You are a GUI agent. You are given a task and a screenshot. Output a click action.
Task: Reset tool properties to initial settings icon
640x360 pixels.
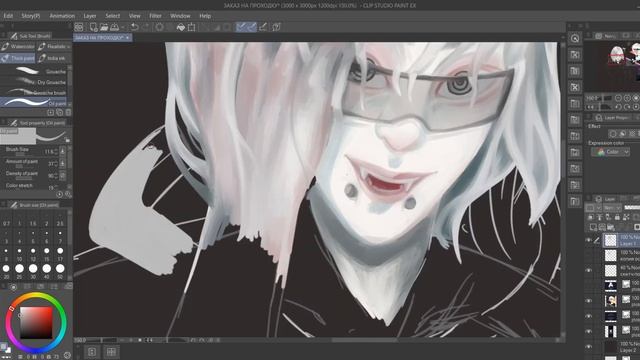pyautogui.click(x=60, y=195)
